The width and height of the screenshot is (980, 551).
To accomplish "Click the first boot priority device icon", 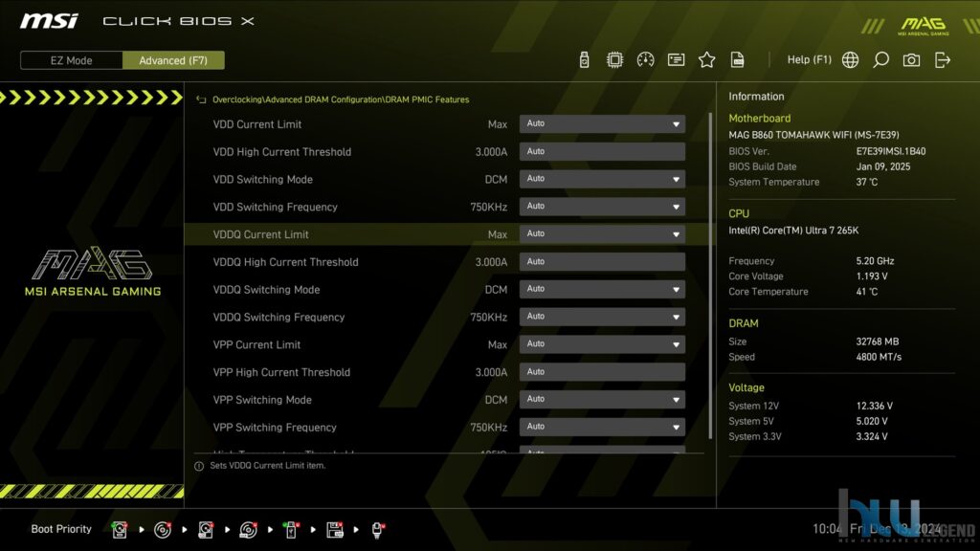I will pos(120,530).
